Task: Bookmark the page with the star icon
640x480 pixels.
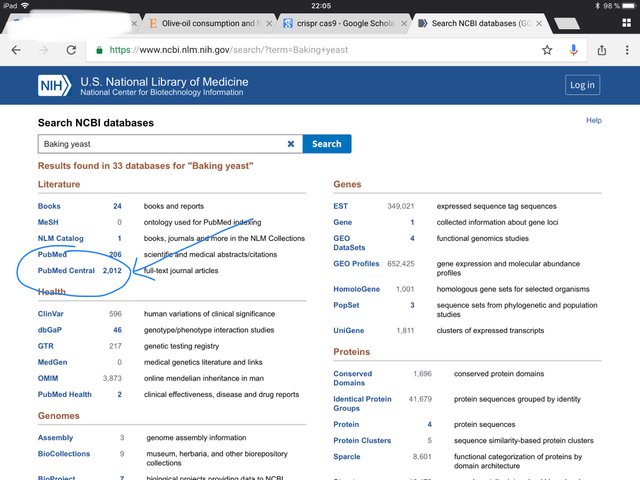Action: [547, 50]
